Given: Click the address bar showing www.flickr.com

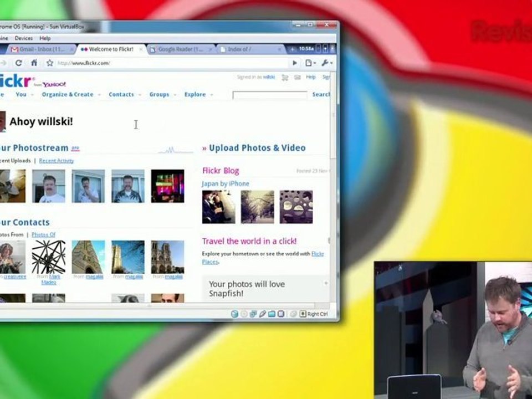Looking at the screenshot, I should [x=172, y=63].
